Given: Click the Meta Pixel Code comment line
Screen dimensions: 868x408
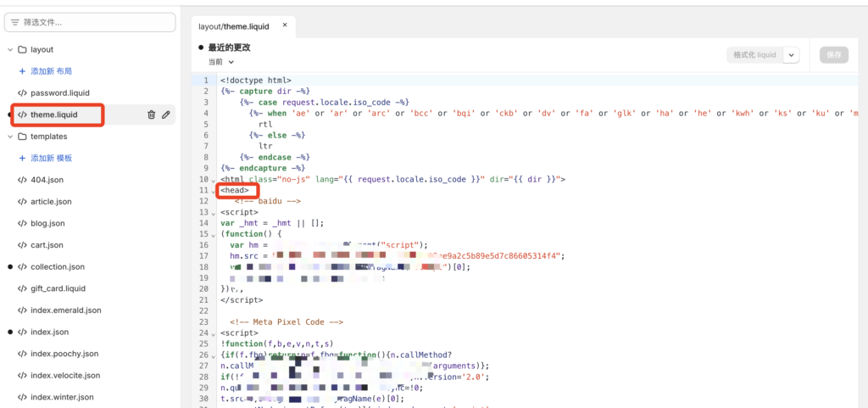Looking at the screenshot, I should (x=287, y=321).
